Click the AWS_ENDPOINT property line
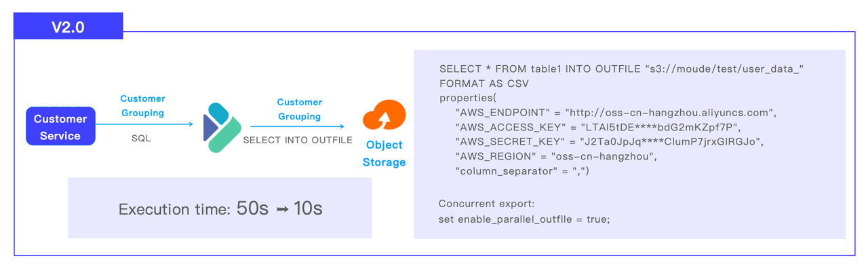This screenshot has height=273, width=868. [x=616, y=112]
